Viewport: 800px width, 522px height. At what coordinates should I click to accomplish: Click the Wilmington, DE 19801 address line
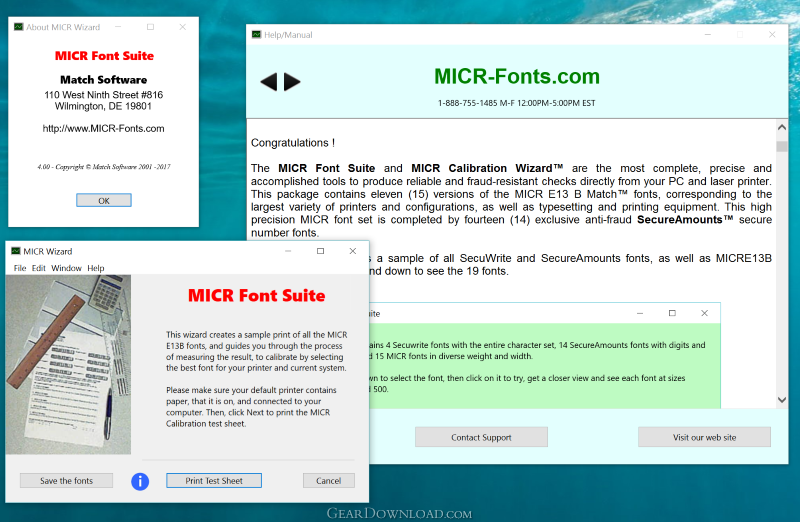(x=103, y=106)
